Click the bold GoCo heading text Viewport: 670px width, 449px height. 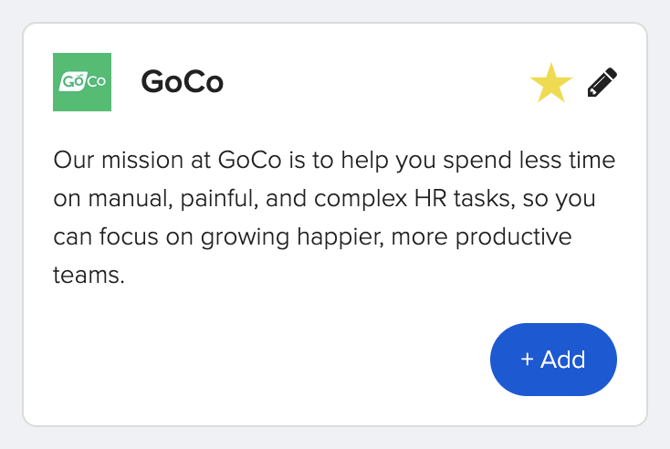coord(182,82)
